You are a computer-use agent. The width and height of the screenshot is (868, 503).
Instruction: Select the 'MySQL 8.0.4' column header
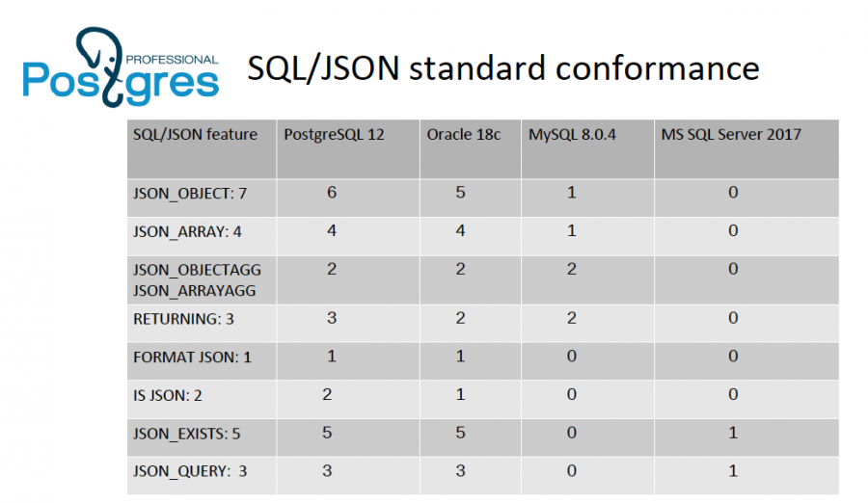572,135
